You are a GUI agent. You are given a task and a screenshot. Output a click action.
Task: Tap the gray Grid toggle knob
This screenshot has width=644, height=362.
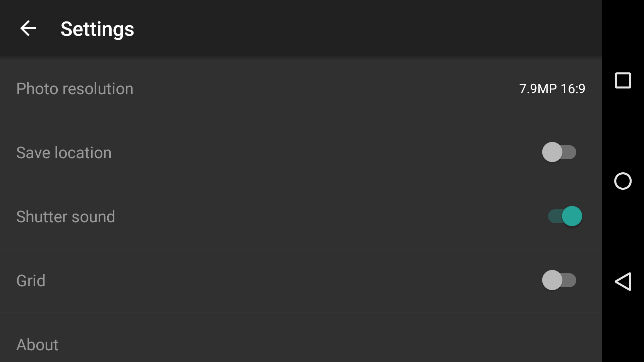tap(552, 280)
